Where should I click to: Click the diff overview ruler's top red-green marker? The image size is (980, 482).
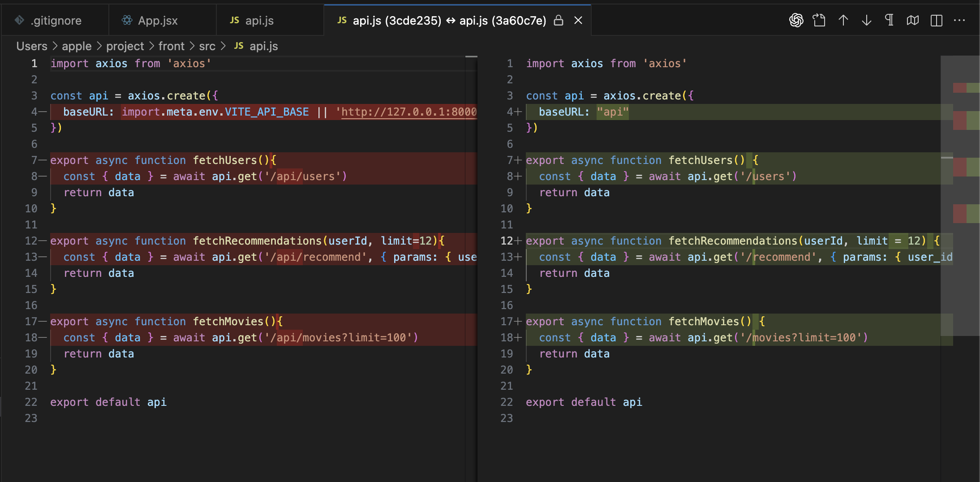point(966,88)
